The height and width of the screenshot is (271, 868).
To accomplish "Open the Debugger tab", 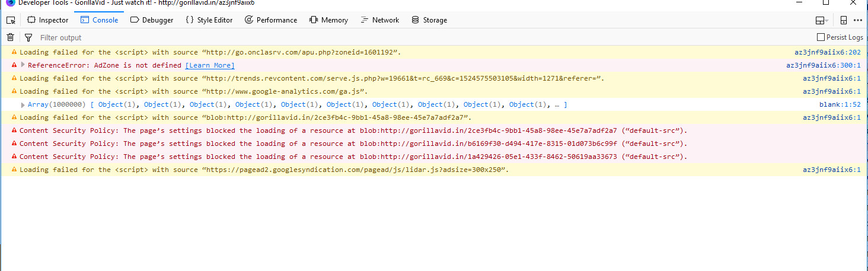I will (x=152, y=20).
